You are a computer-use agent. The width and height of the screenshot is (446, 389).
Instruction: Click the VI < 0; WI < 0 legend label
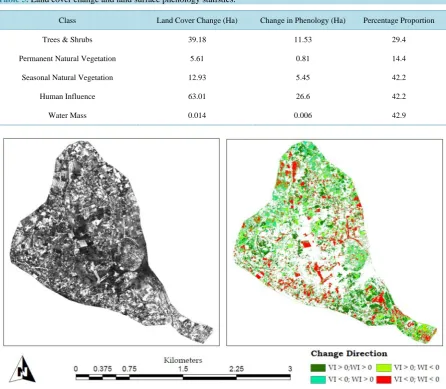pos(417,379)
